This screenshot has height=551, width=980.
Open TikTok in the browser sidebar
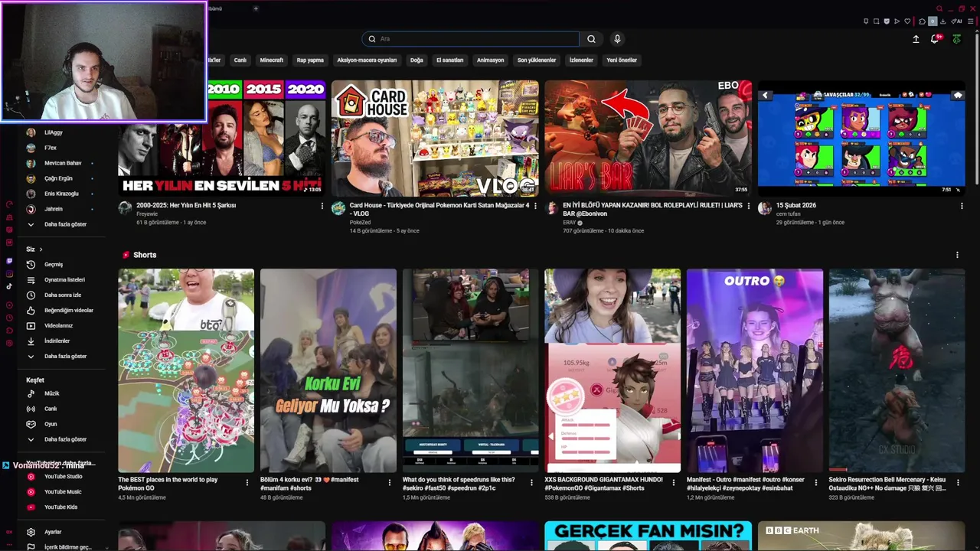pyautogui.click(x=9, y=286)
